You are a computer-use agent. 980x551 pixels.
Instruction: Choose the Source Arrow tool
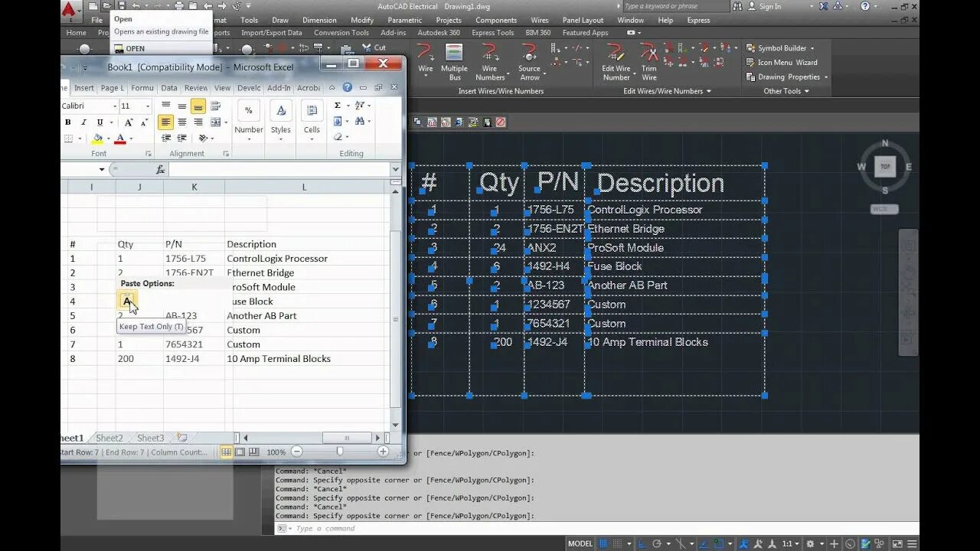[x=530, y=62]
